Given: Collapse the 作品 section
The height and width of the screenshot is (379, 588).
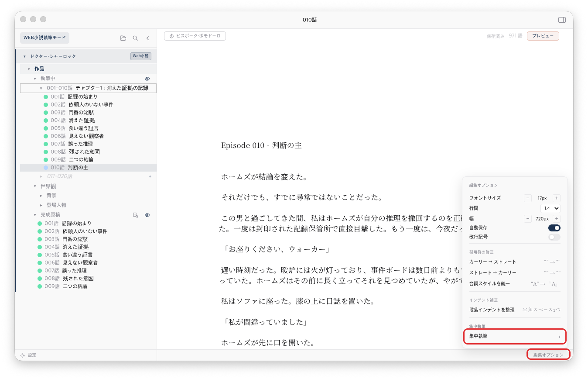Looking at the screenshot, I should (29, 69).
